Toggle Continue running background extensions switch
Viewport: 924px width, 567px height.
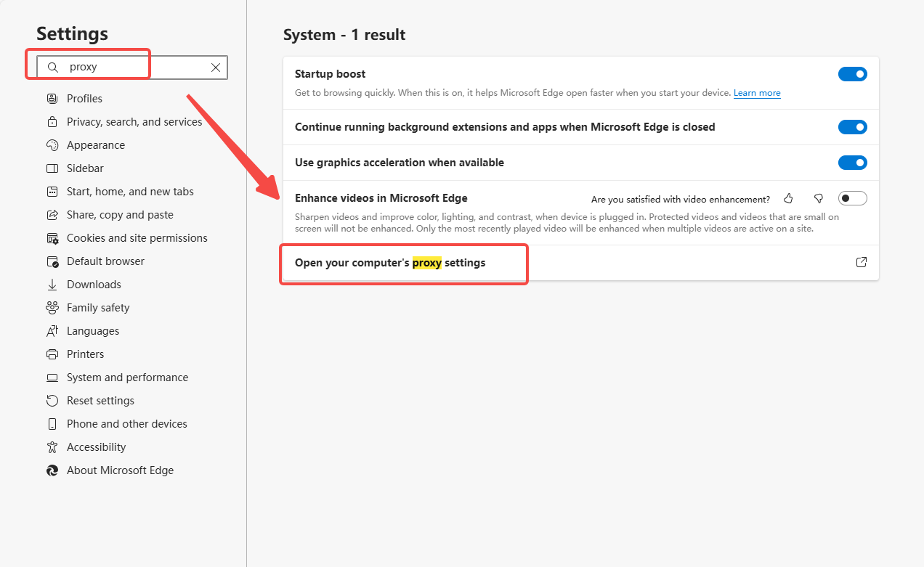(853, 127)
